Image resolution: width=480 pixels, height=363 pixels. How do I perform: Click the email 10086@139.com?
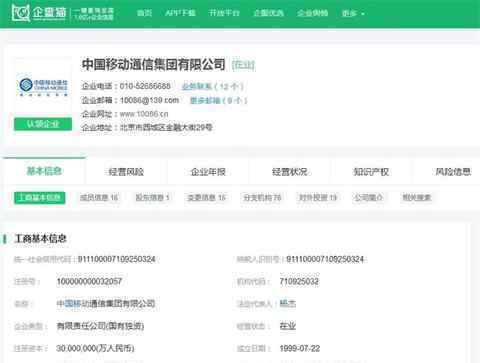[149, 100]
